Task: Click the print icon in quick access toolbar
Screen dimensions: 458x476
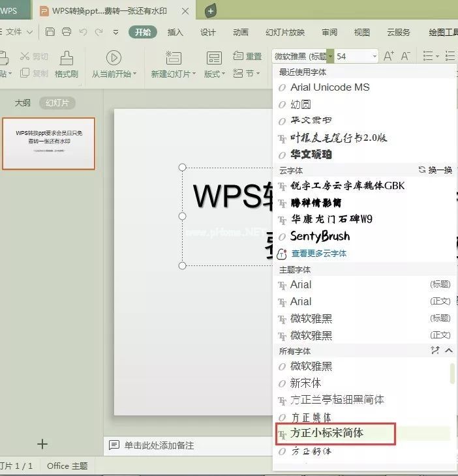Action: tap(66, 32)
